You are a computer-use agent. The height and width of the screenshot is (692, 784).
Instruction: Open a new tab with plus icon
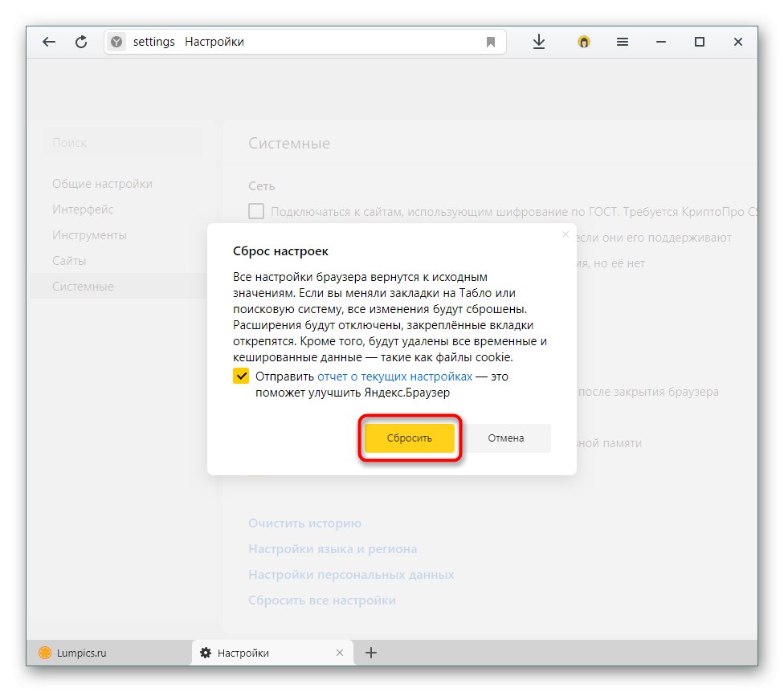pos(371,653)
